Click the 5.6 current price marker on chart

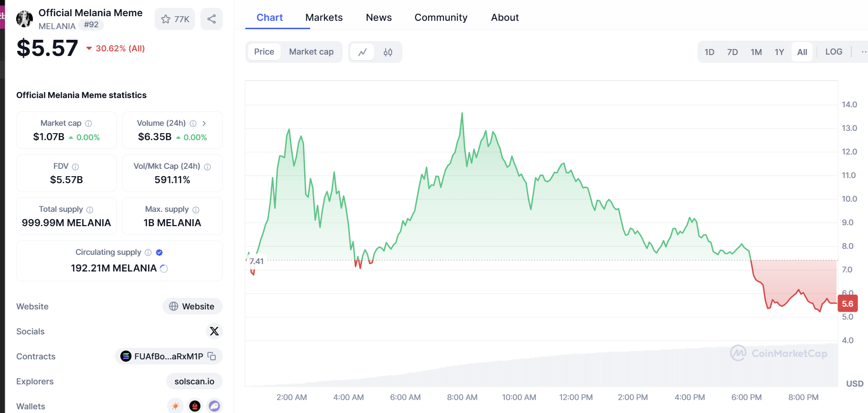coord(848,304)
